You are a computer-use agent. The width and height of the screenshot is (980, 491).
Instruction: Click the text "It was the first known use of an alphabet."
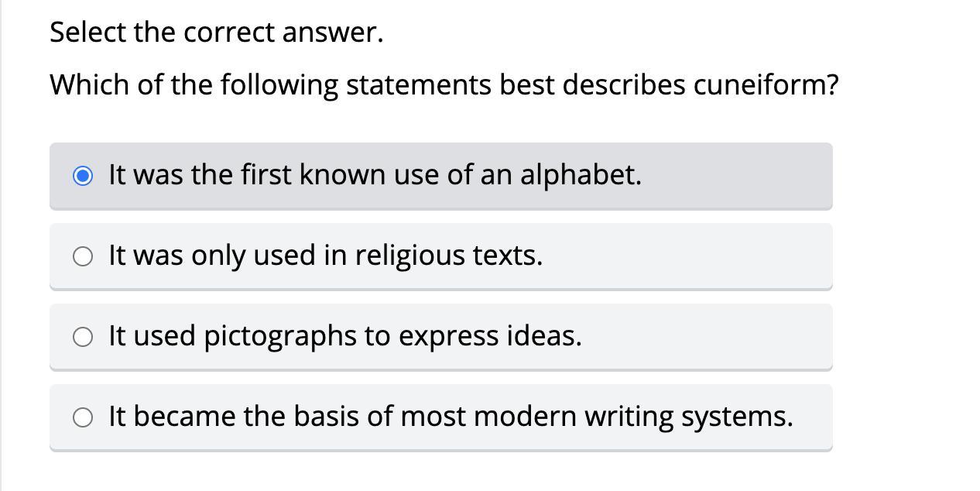375,175
